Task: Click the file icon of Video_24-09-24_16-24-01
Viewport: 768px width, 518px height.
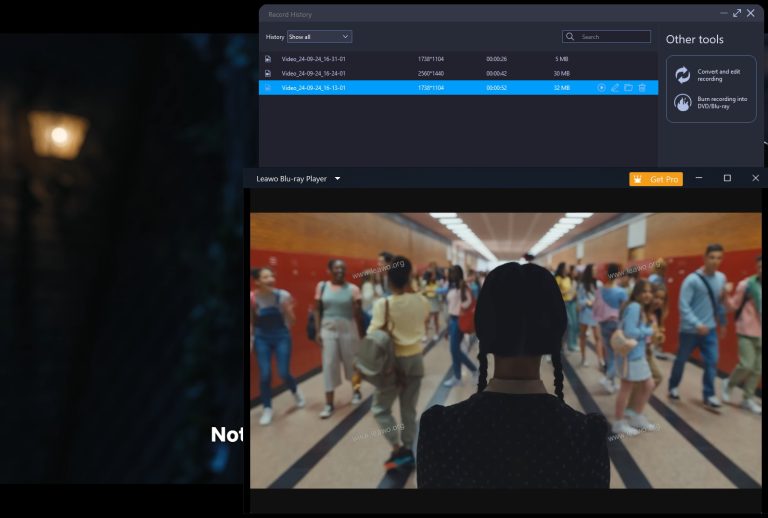Action: click(268, 73)
